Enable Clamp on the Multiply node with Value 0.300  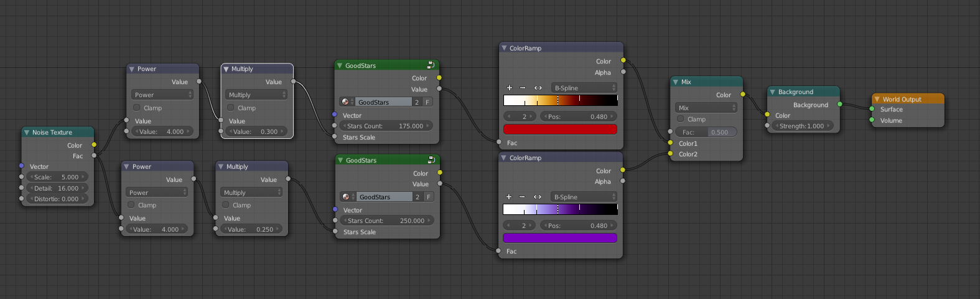(231, 108)
